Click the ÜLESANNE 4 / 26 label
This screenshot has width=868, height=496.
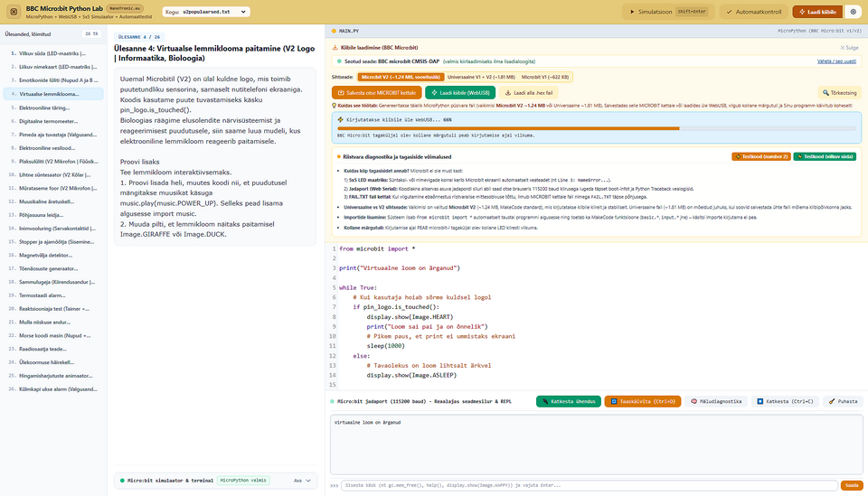[139, 37]
